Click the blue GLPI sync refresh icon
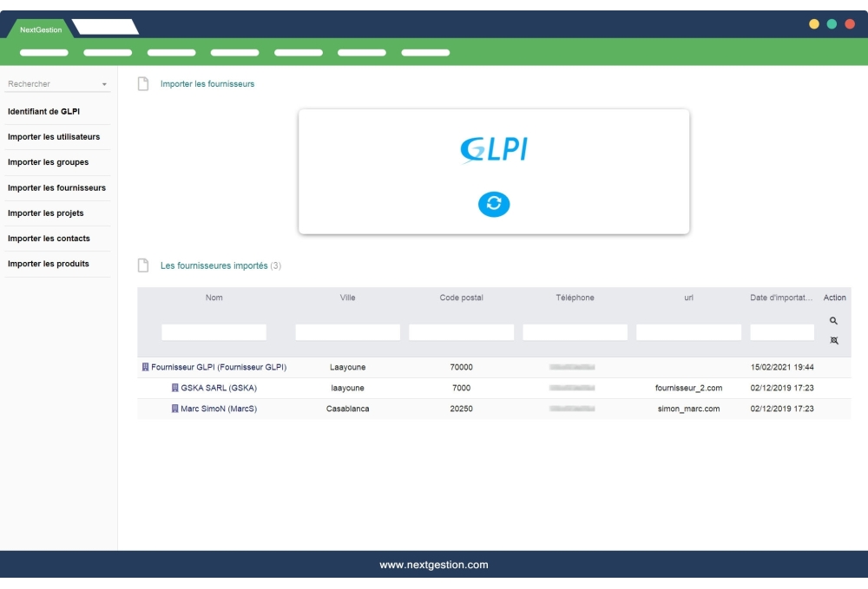The width and height of the screenshot is (868, 589). point(494,205)
